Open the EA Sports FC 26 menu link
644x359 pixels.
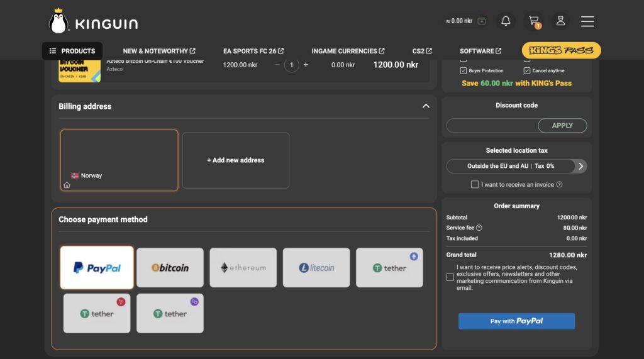[x=253, y=51]
